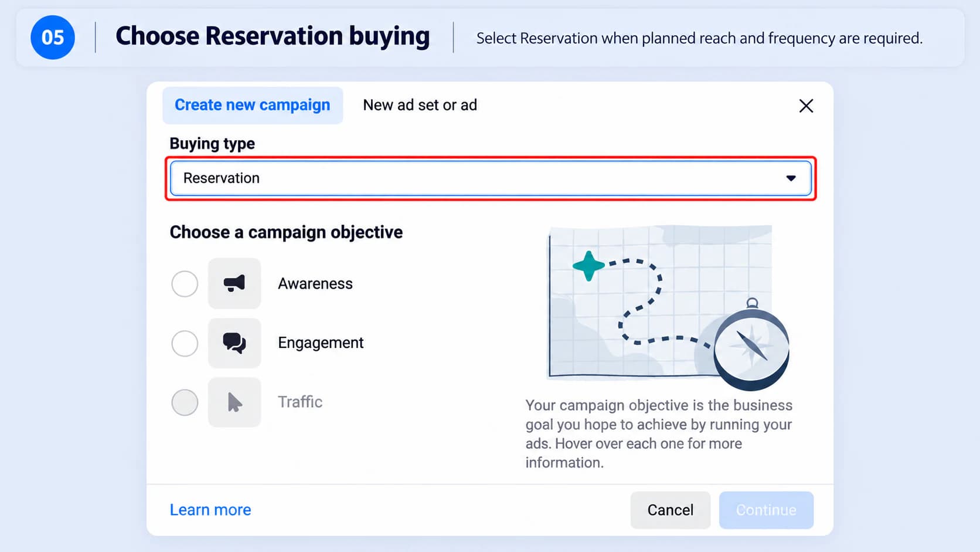
Task: Click the Traffic cursor icon
Action: point(234,402)
